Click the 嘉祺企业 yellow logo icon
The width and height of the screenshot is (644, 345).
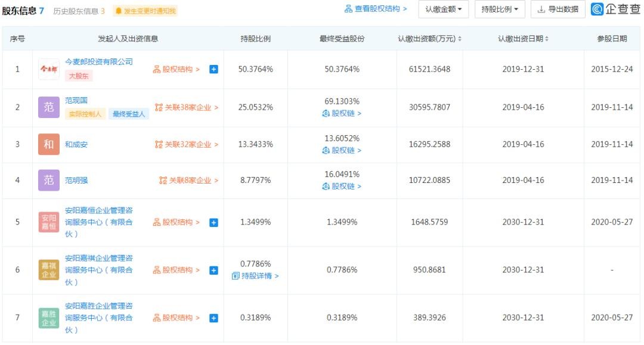click(49, 270)
